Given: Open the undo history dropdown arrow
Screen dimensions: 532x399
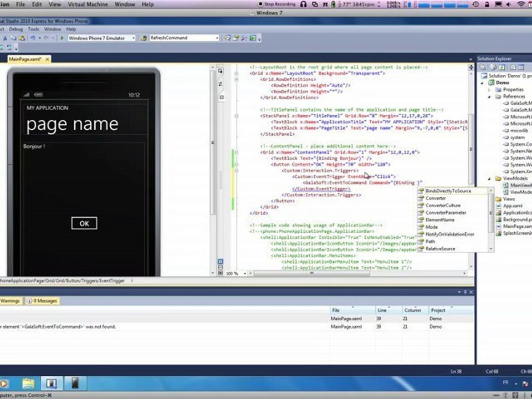Looking at the screenshot, I should click(39, 38).
